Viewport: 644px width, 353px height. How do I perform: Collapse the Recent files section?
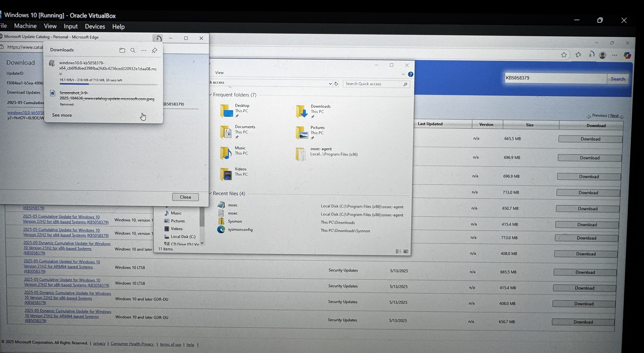tap(210, 193)
